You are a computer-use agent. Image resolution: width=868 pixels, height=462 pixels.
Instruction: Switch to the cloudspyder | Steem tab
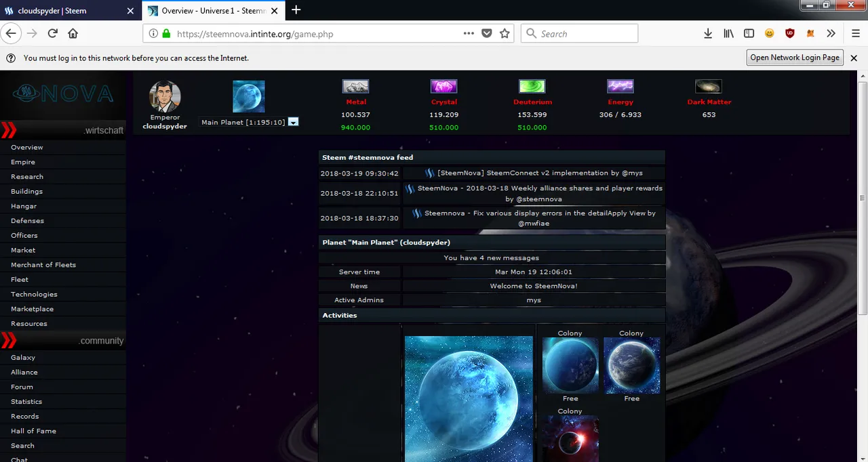[x=63, y=10]
